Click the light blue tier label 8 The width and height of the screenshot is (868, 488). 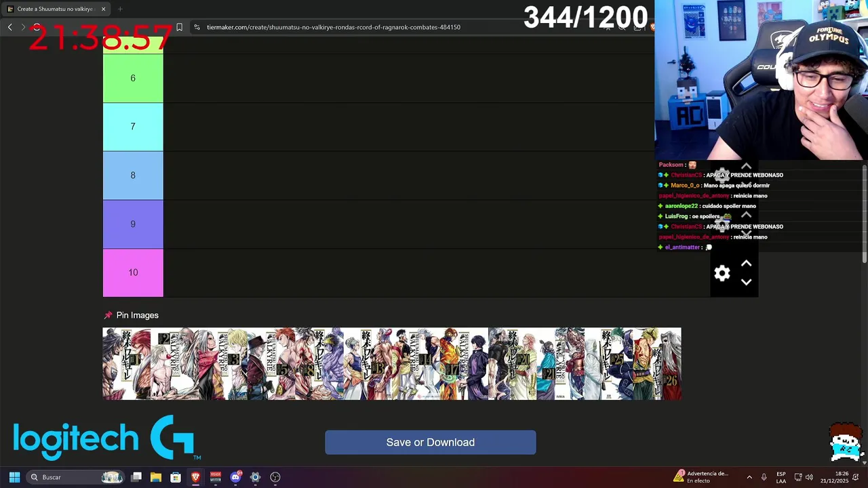[x=133, y=176]
